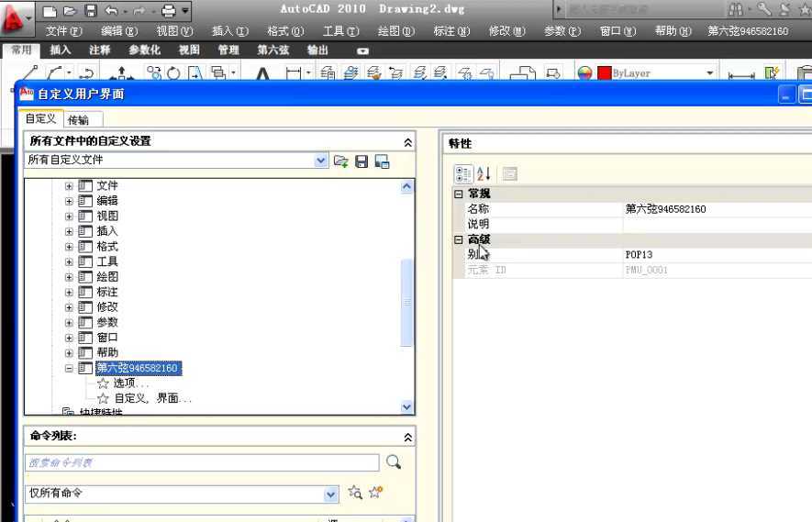Screen dimensions: 812x522
Task: Select the Line tool in ribbon
Action: coord(29,72)
